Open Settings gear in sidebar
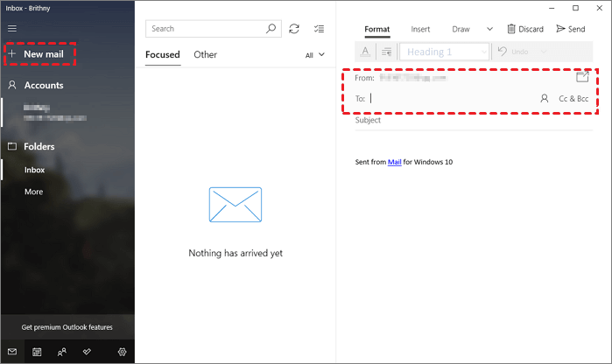Screen dimensions: 612x364 click(x=122, y=352)
